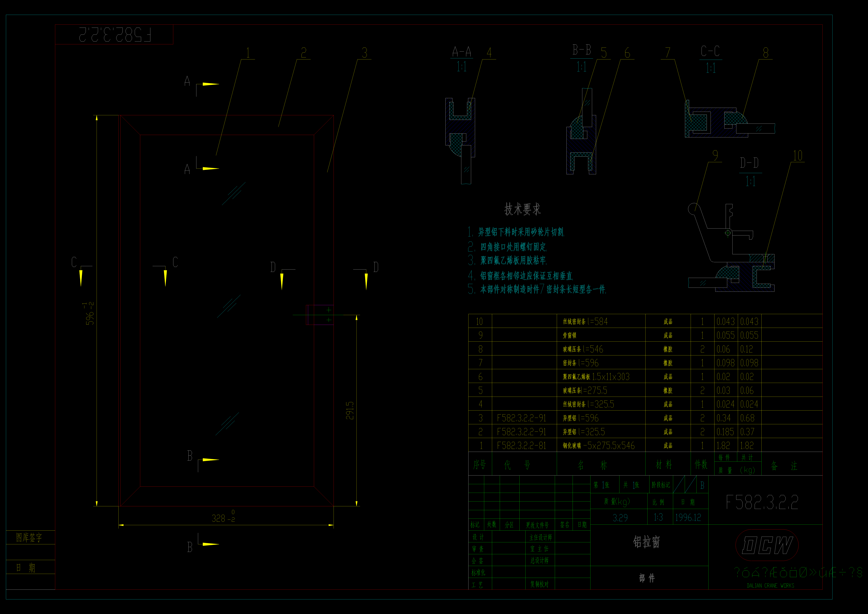Select the "更改文件号" header
Viewport: 868px width, 614px height.
click(537, 525)
